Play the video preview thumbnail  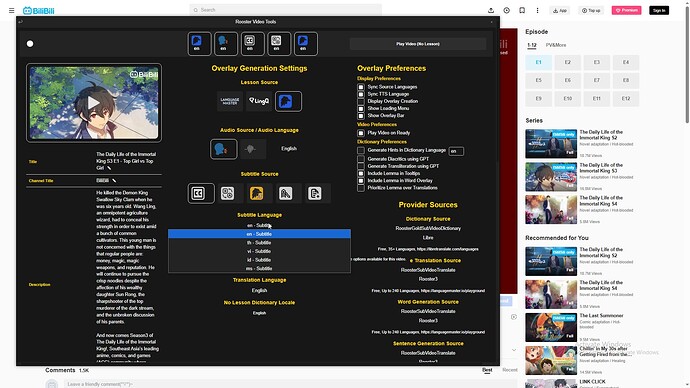94,103
